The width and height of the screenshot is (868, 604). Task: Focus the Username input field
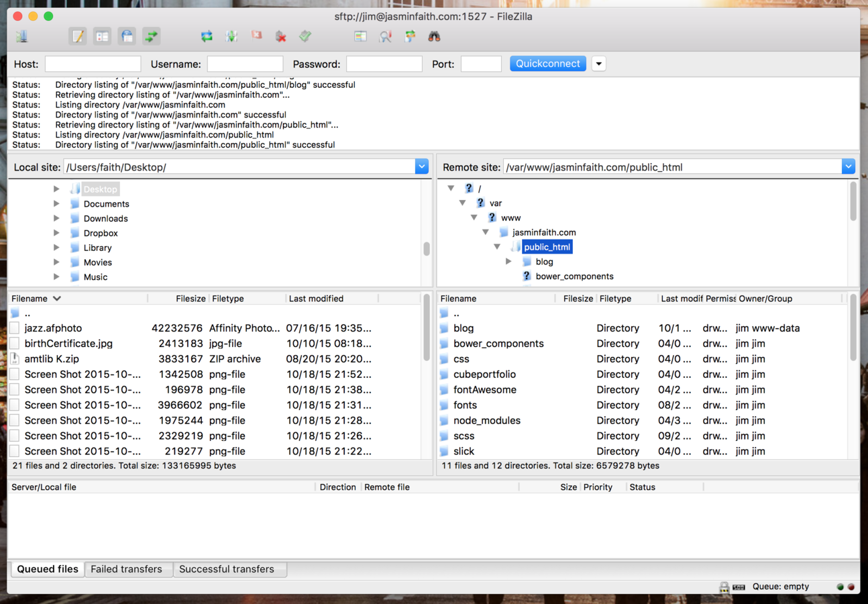[245, 64]
